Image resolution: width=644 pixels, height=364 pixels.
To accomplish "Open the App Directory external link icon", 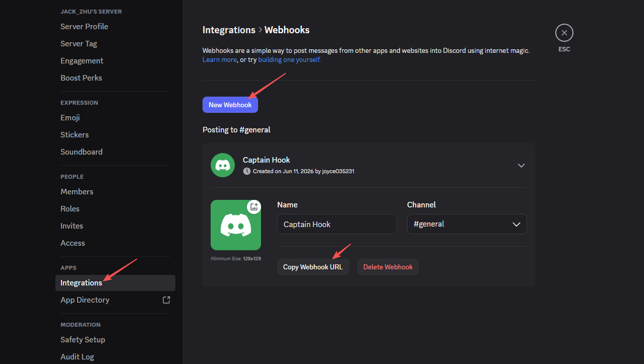I will click(166, 300).
